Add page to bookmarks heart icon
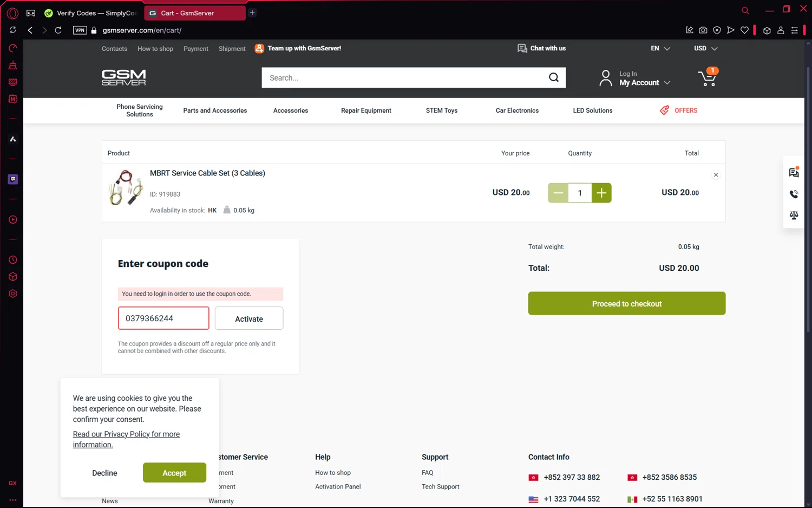This screenshot has width=812, height=508. click(744, 30)
